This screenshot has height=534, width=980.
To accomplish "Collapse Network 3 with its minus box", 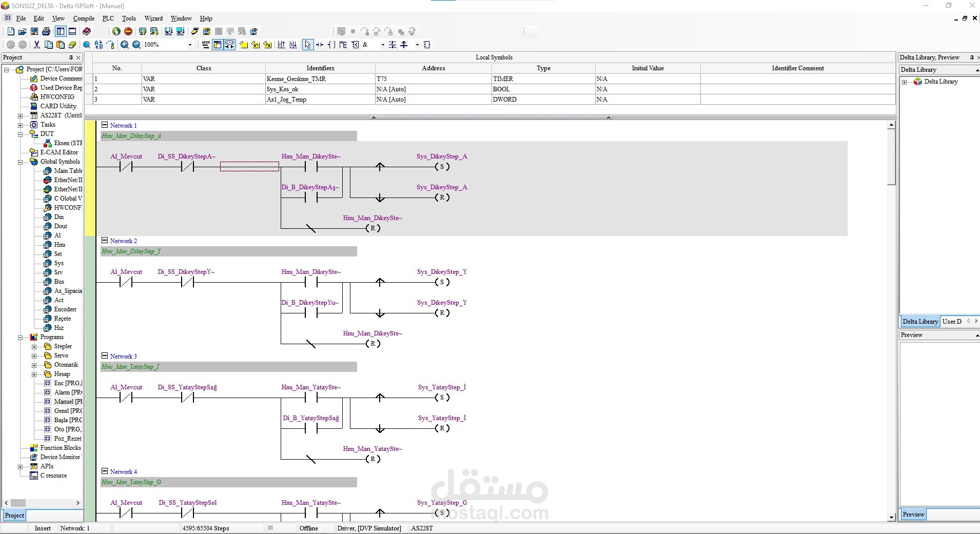I will coord(105,355).
